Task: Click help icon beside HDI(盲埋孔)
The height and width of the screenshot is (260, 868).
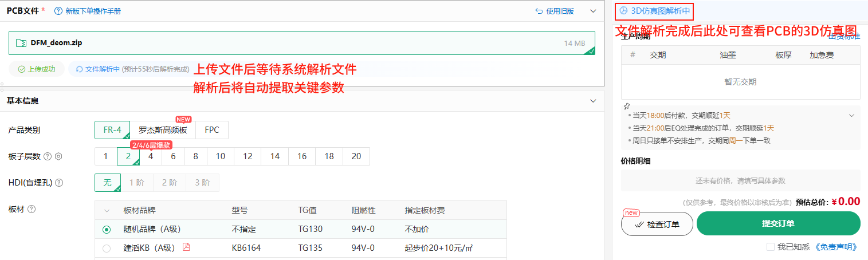Action: [x=58, y=183]
